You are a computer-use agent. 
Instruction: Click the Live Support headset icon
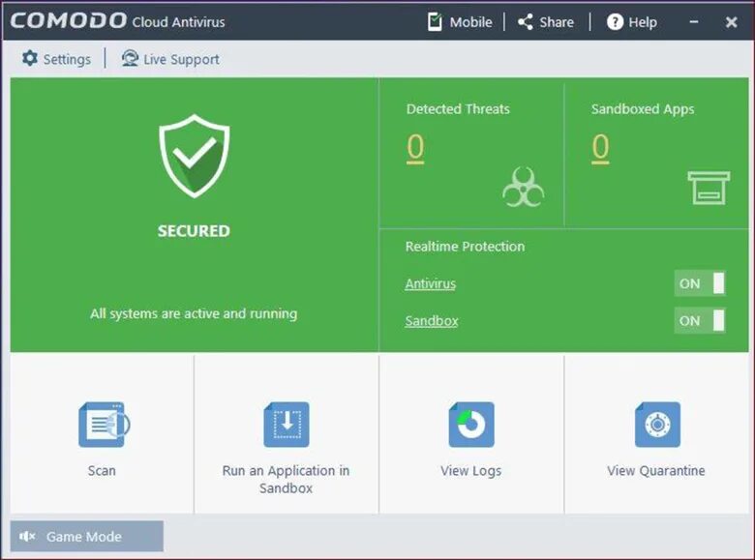click(x=130, y=58)
